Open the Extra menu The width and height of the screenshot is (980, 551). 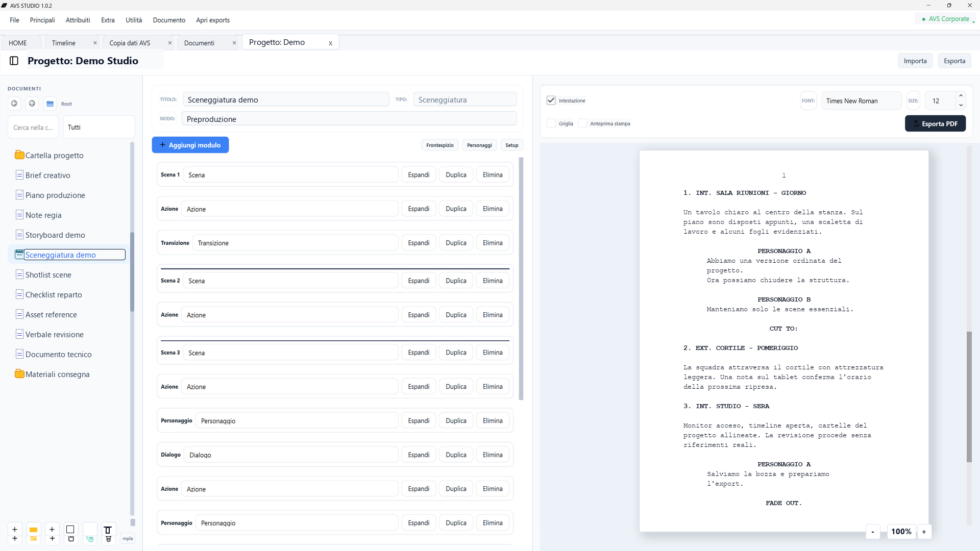(x=108, y=20)
